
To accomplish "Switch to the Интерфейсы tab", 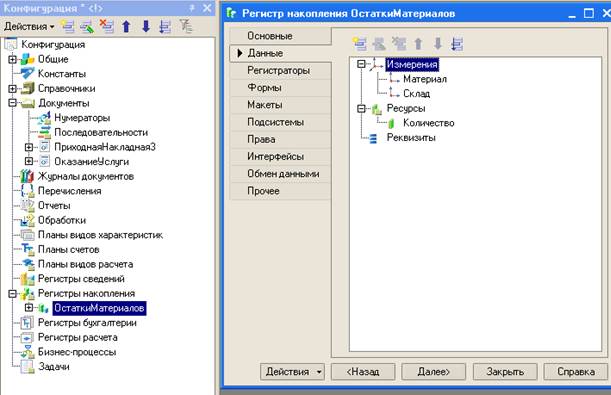I will coord(281,156).
